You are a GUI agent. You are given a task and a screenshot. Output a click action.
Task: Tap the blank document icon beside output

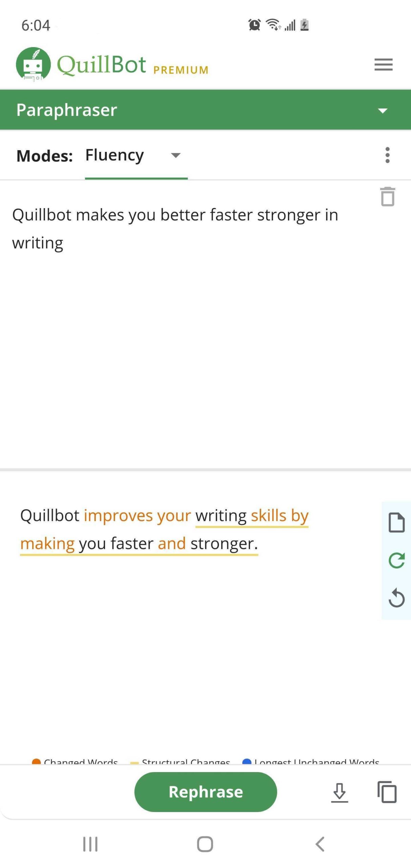point(396,522)
